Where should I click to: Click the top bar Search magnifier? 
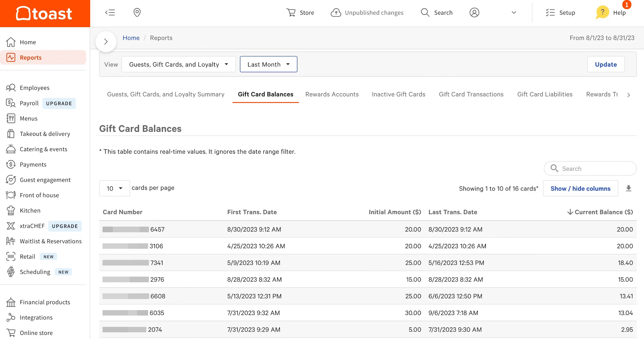425,12
